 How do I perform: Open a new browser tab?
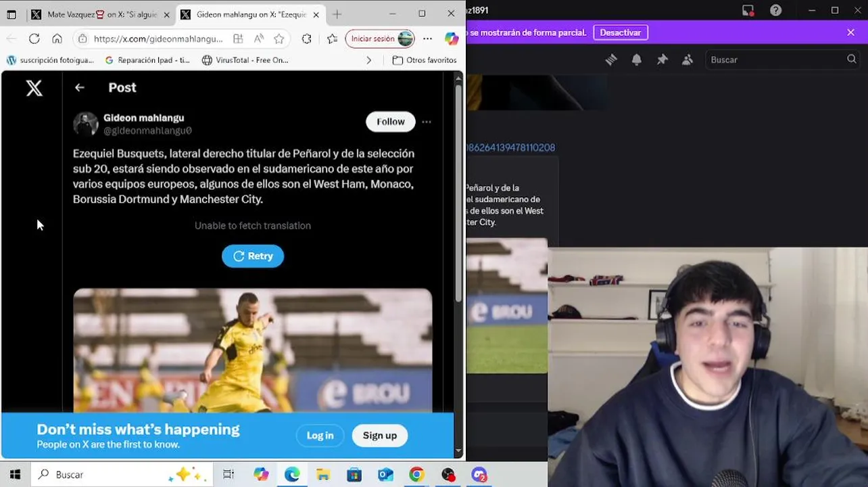click(337, 14)
